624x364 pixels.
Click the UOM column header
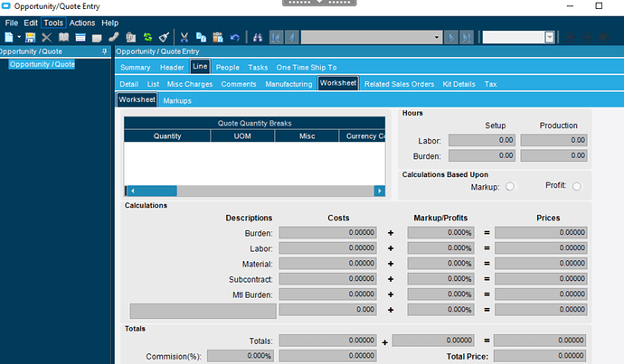242,135
